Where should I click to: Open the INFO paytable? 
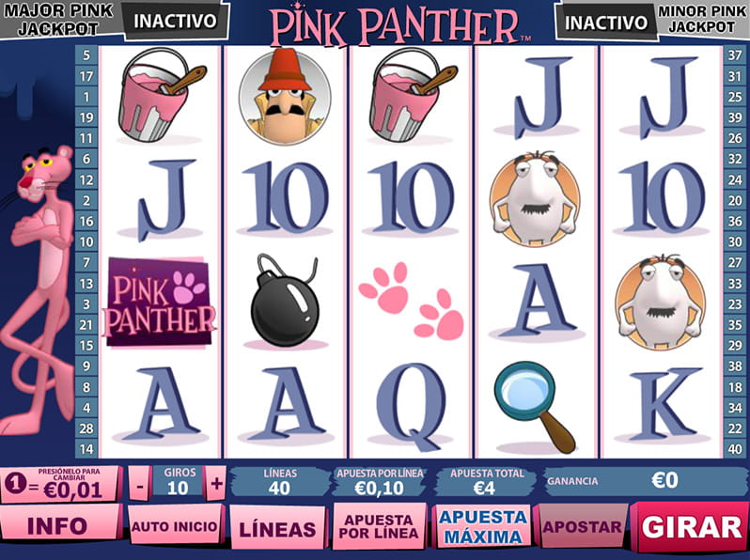(58, 525)
